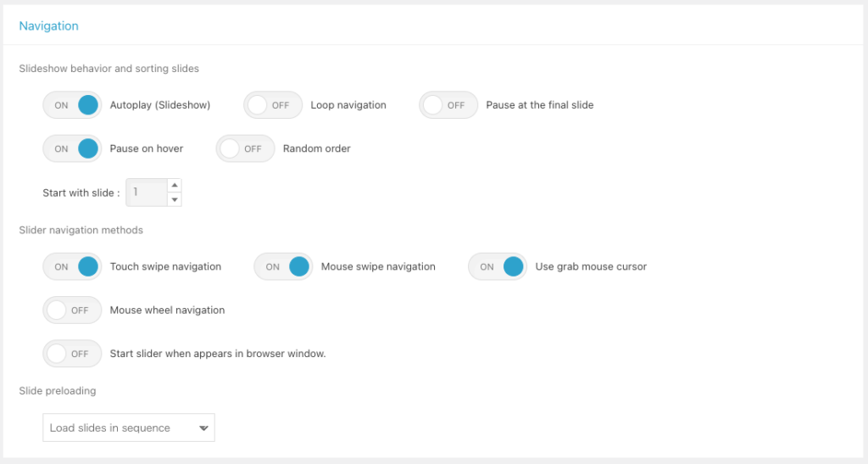Enable Mouse wheel navigation

point(72,310)
